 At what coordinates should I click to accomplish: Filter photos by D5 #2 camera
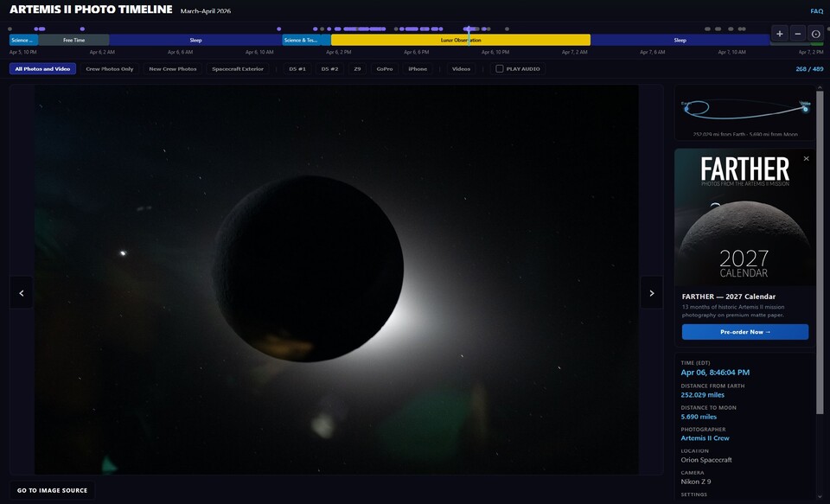click(x=329, y=69)
